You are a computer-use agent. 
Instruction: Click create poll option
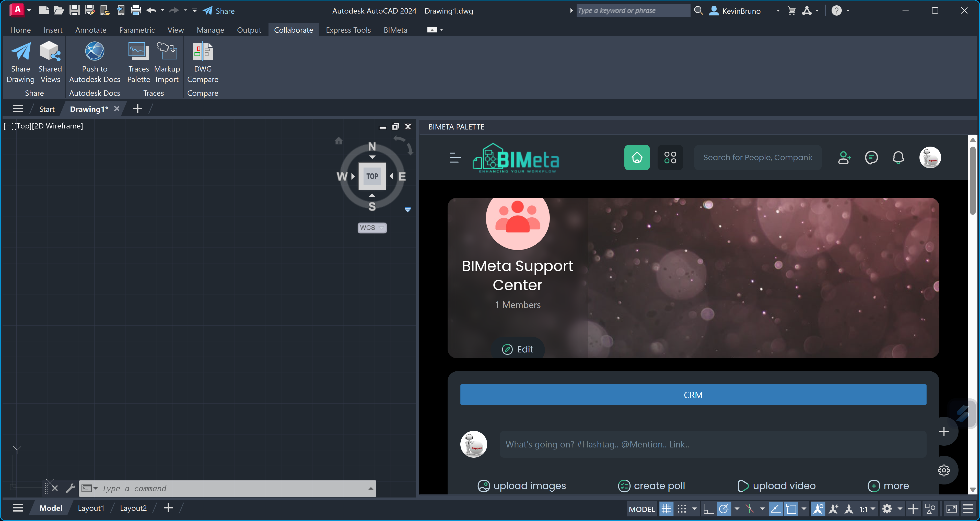click(x=651, y=486)
